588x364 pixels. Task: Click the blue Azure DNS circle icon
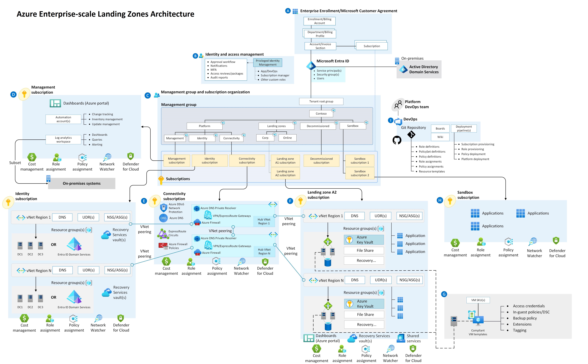163,218
